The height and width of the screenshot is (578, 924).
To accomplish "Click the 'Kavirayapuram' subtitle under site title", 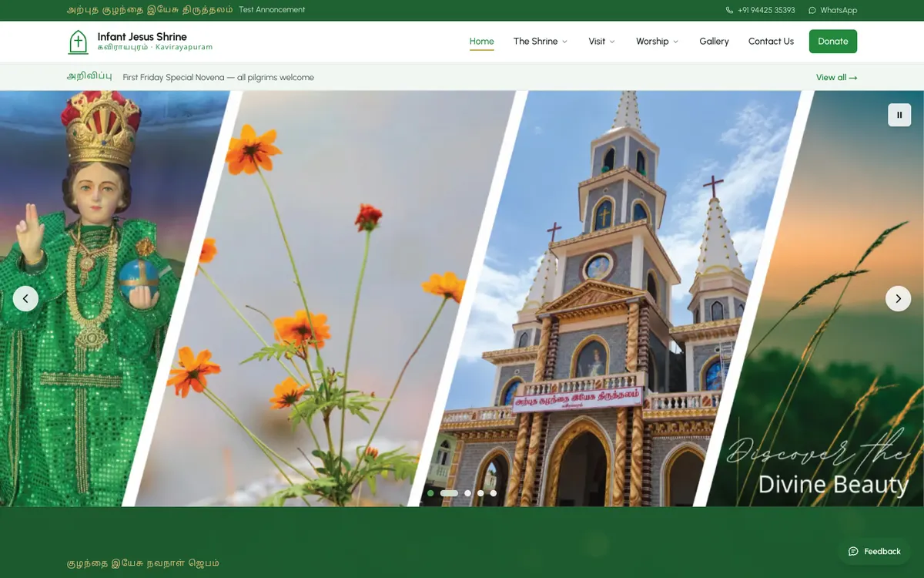I will click(184, 47).
